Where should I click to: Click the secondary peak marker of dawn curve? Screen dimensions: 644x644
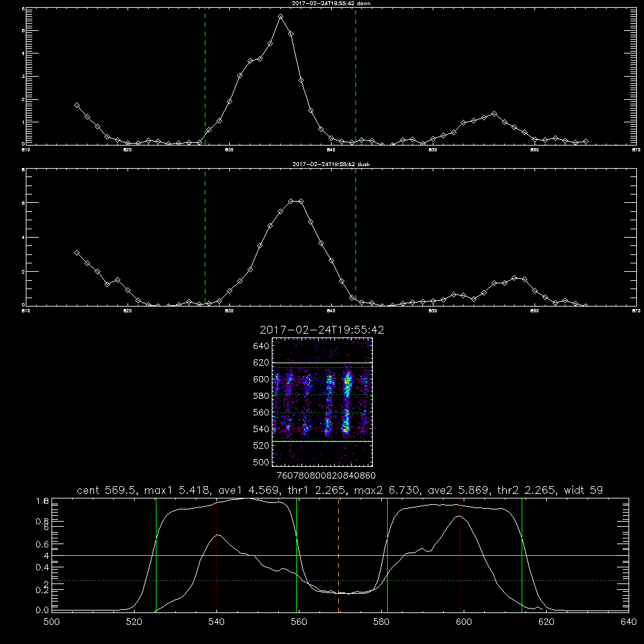[x=494, y=113]
